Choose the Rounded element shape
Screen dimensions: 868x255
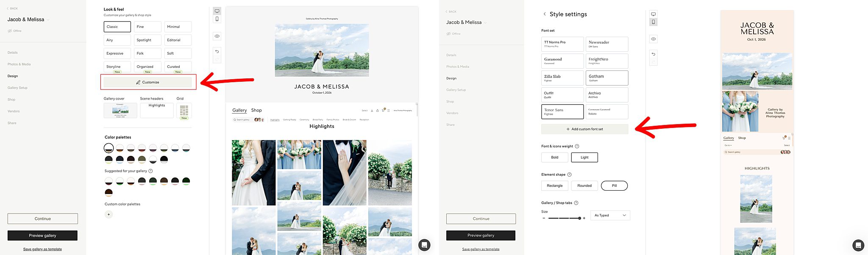tap(584, 186)
